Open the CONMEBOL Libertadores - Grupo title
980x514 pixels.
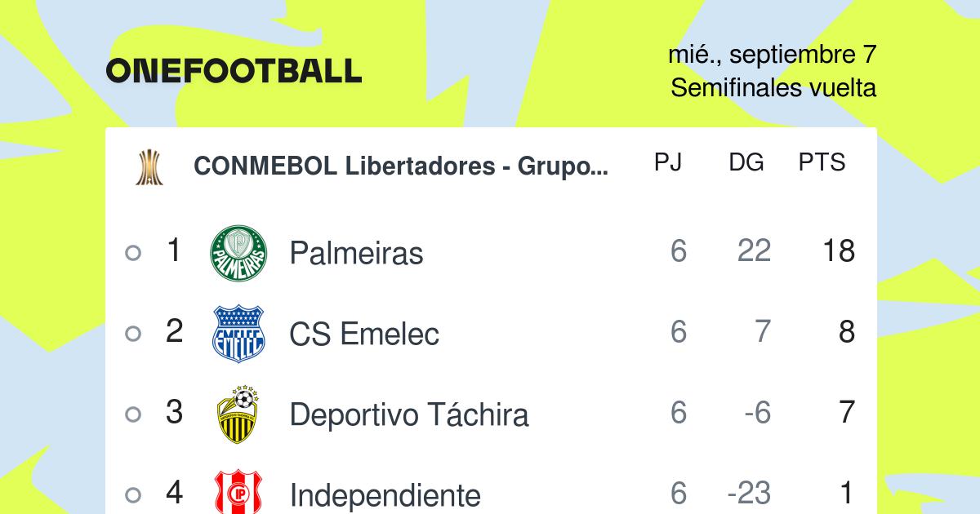pos(401,166)
